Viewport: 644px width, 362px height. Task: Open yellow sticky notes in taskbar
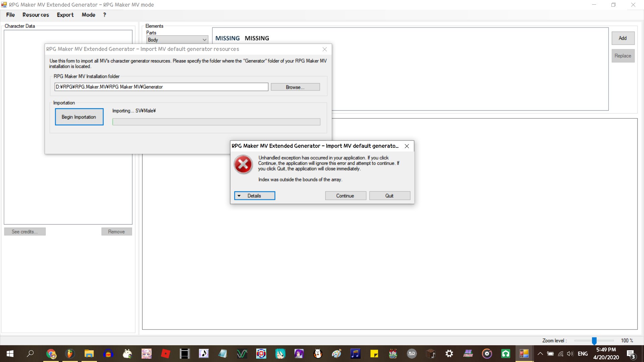coord(374,354)
